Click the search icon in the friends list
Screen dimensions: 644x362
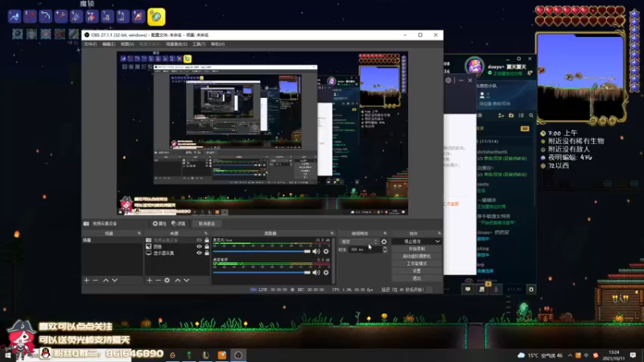tap(531, 116)
